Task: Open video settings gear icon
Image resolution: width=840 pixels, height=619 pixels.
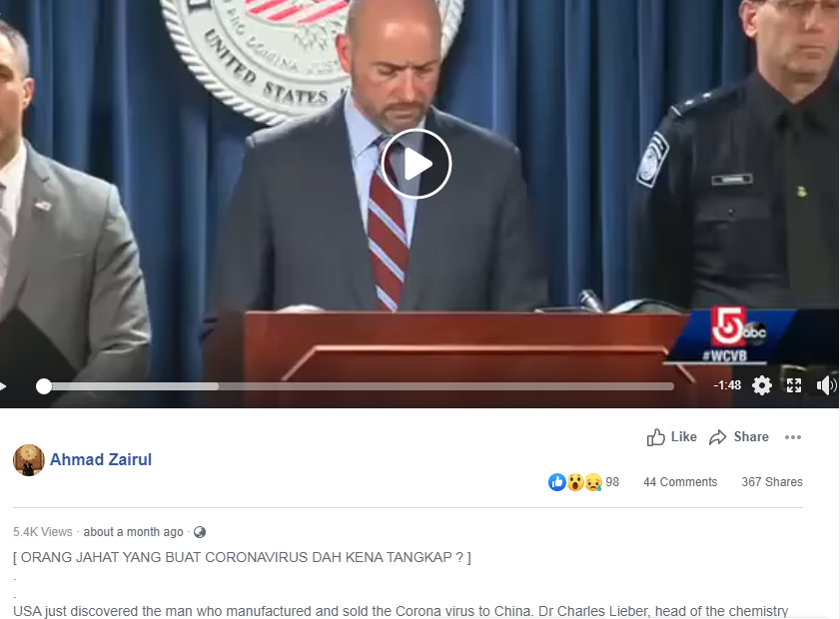Action: [x=762, y=385]
